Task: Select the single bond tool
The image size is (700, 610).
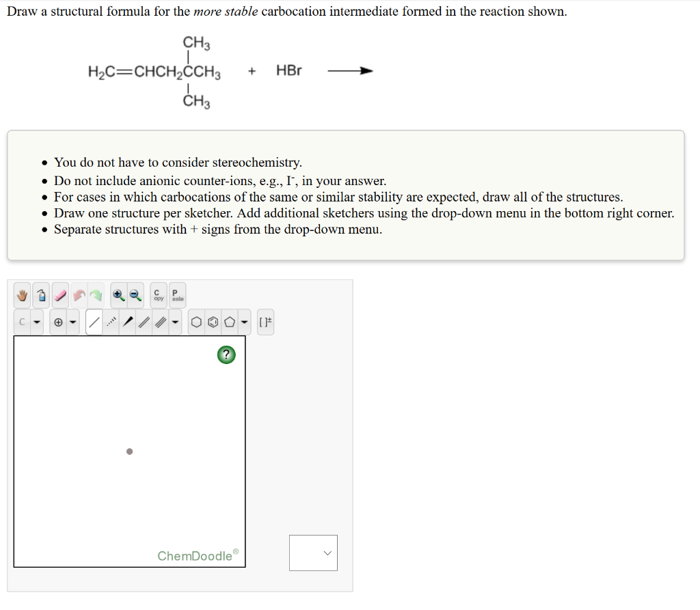Action: point(94,322)
